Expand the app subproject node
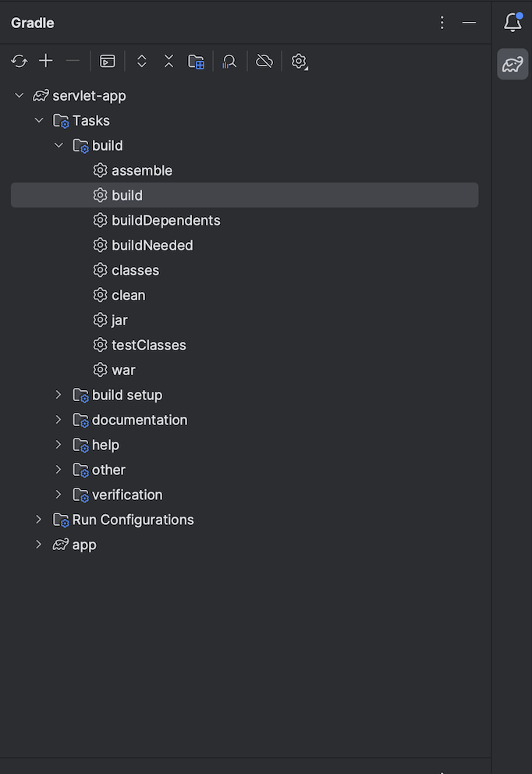Screen dimensions: 532x774 [38, 544]
